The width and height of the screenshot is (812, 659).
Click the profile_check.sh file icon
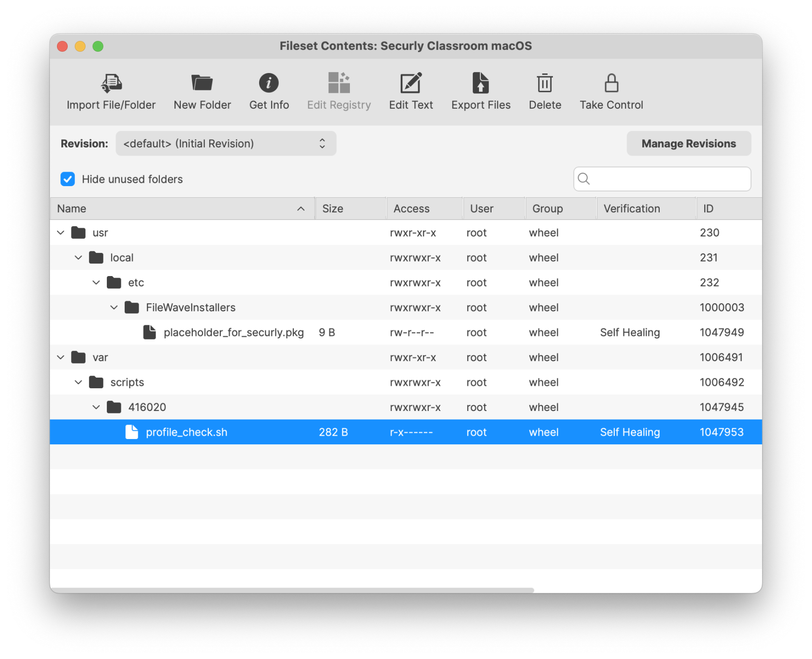pos(132,432)
